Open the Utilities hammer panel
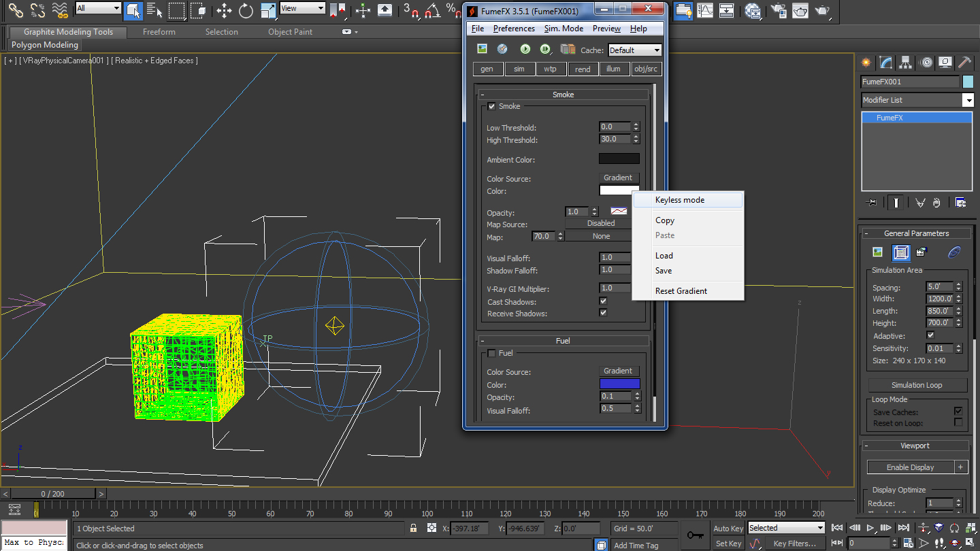 (x=964, y=63)
